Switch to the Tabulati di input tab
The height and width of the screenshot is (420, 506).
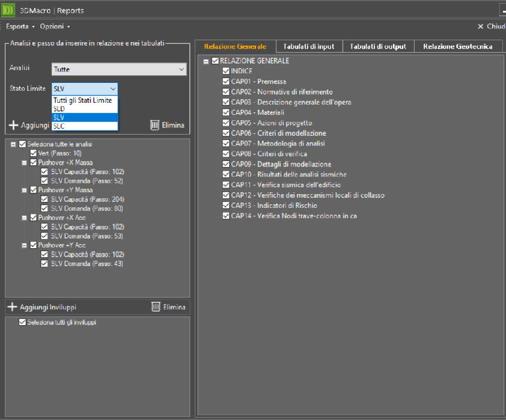pyautogui.click(x=309, y=46)
